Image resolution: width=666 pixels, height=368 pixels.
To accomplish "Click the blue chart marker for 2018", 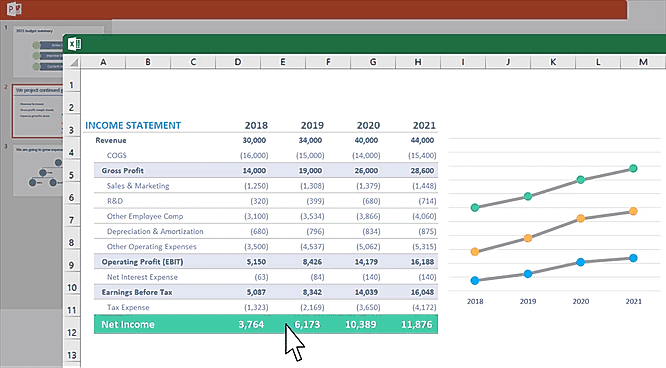I will (x=475, y=280).
